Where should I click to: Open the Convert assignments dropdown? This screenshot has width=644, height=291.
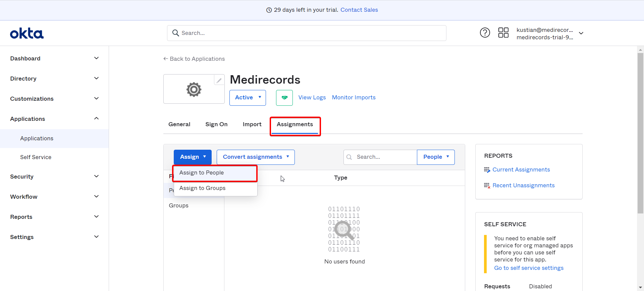point(256,157)
